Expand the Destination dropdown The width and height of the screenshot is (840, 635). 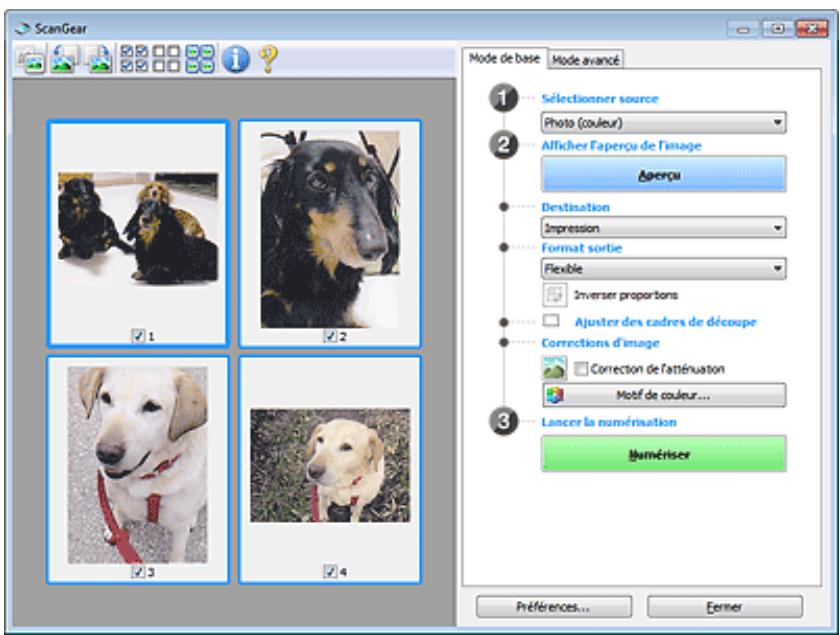pyautogui.click(x=662, y=228)
